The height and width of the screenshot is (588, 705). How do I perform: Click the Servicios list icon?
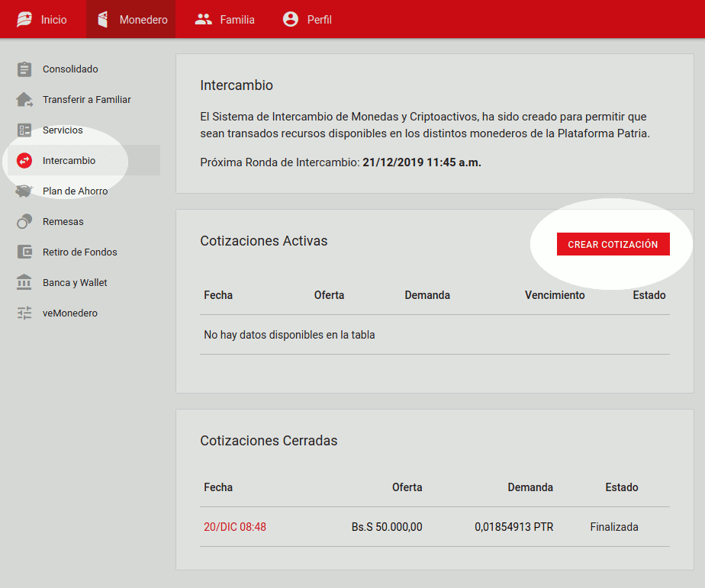[24, 130]
